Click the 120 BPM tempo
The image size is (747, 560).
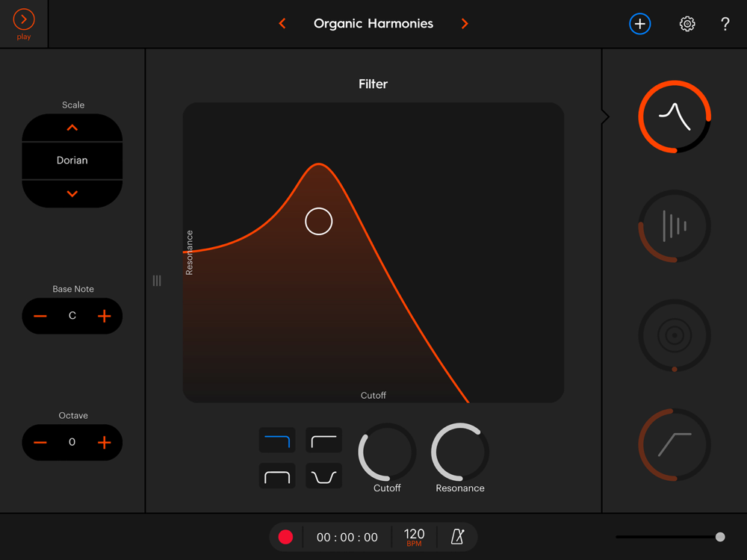414,537
